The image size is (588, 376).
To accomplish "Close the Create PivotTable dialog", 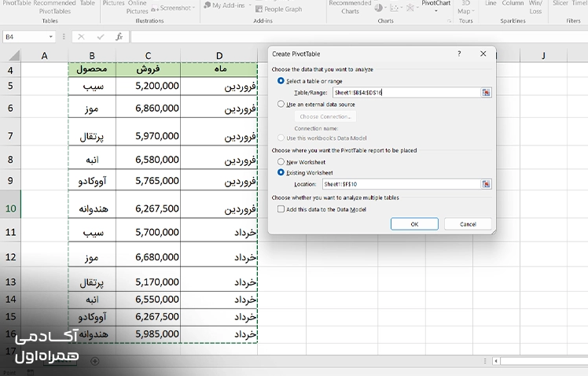I will (483, 53).
